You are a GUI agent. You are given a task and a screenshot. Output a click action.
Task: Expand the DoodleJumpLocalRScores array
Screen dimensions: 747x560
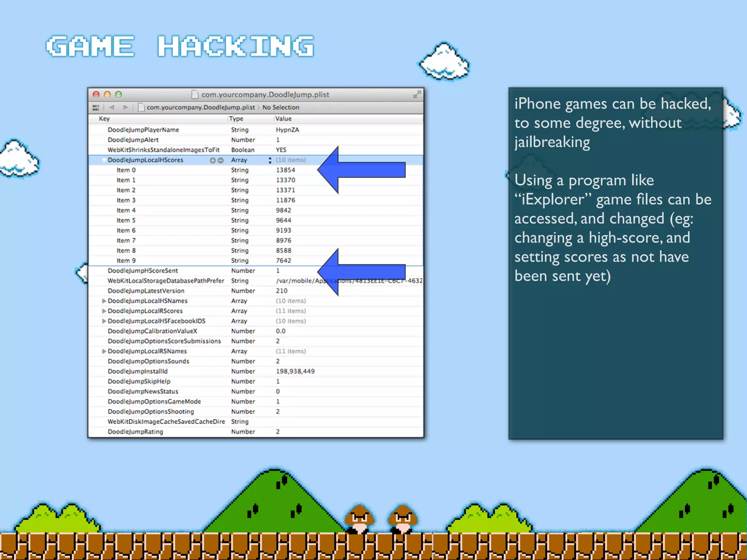pyautogui.click(x=104, y=311)
